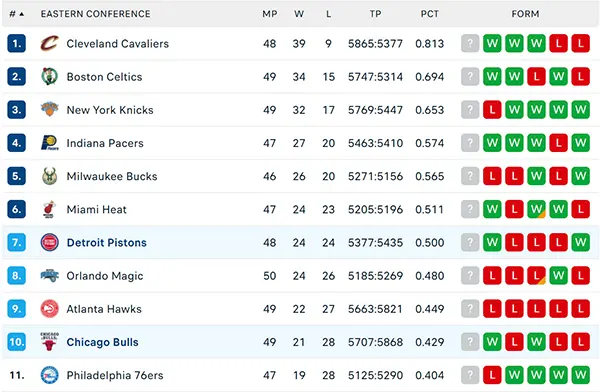Click the Indiana Pacers logo
600x392 pixels.
pyautogui.click(x=49, y=143)
